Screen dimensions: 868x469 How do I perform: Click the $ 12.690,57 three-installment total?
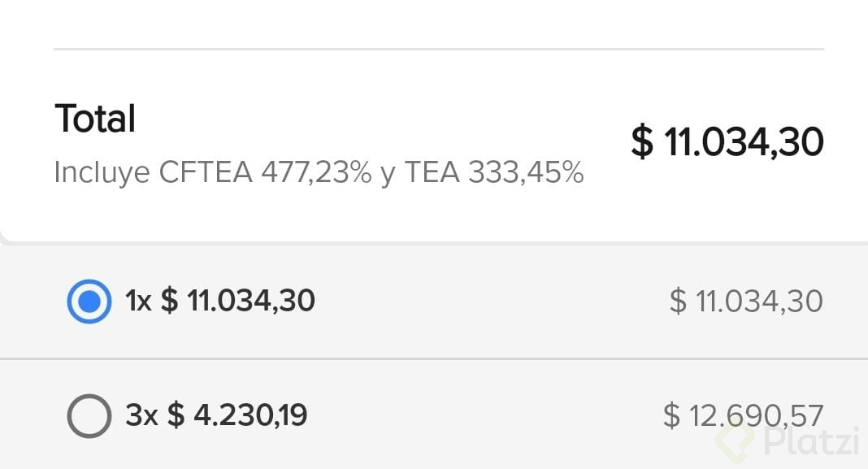click(x=743, y=416)
